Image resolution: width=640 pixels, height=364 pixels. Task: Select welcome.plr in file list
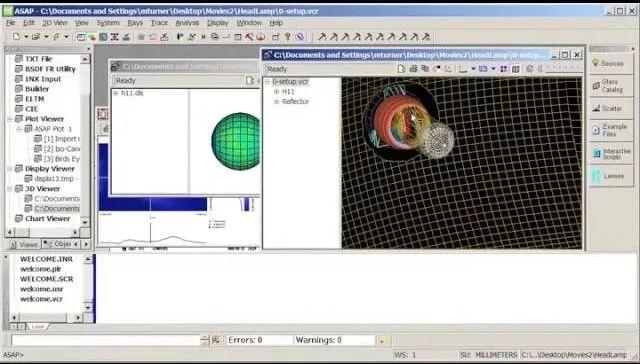(x=40, y=269)
